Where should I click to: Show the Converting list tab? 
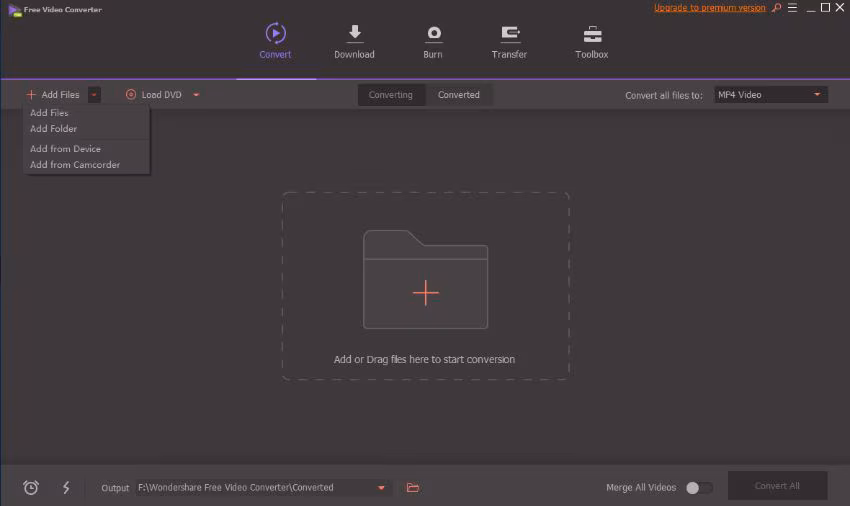click(391, 95)
